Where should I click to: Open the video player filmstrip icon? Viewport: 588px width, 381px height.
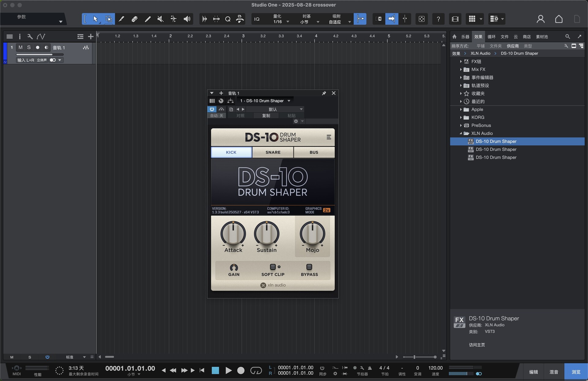pyautogui.click(x=455, y=19)
